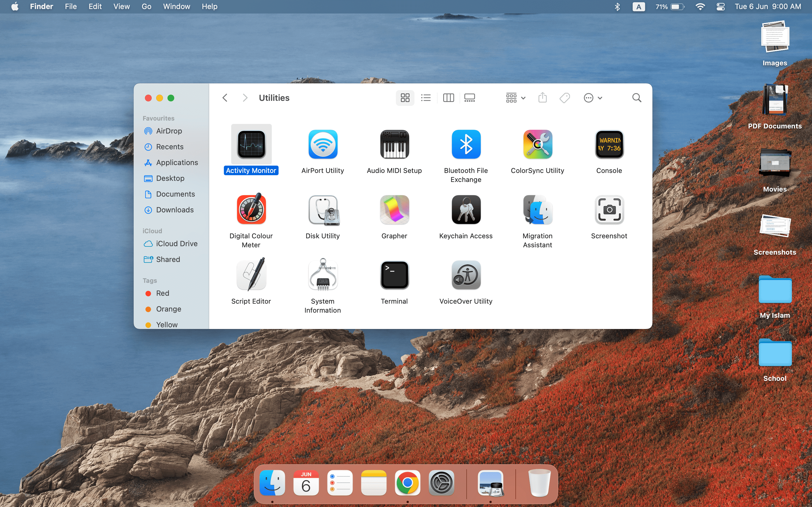Click the Console app icon
This screenshot has width=812, height=507.
point(609,144)
